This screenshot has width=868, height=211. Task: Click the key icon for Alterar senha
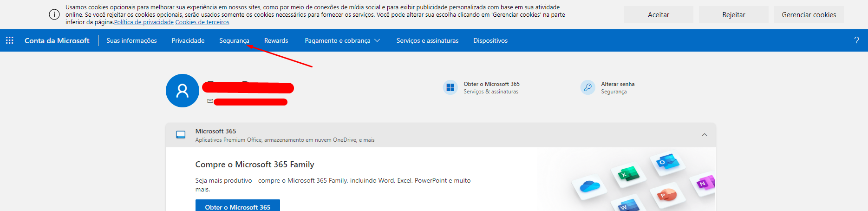click(x=587, y=87)
